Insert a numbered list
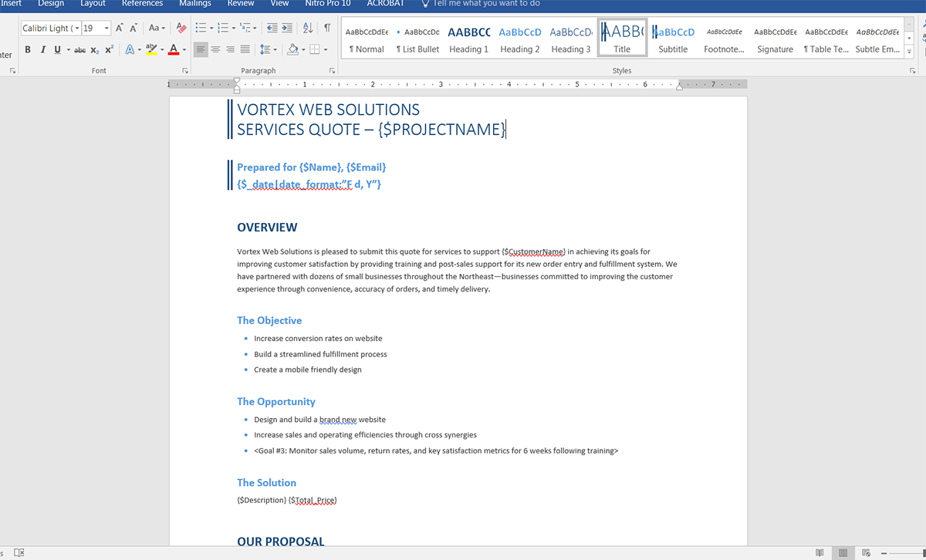 [223, 29]
